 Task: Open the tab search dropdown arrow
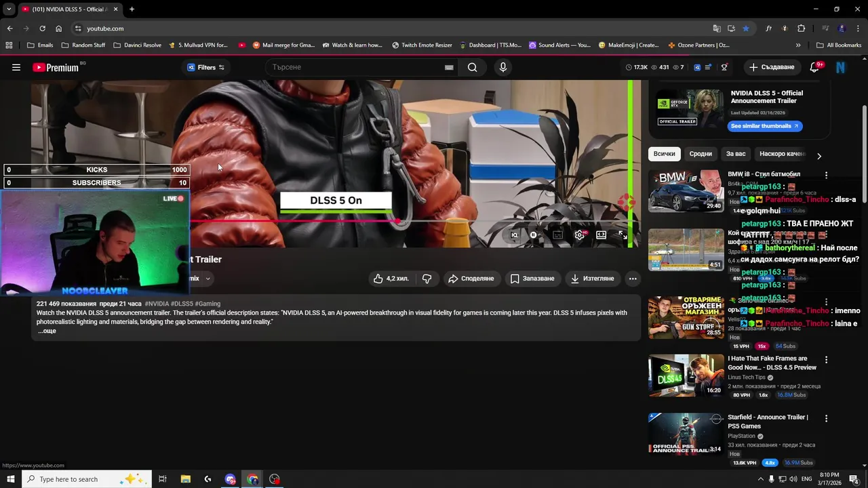click(8, 9)
